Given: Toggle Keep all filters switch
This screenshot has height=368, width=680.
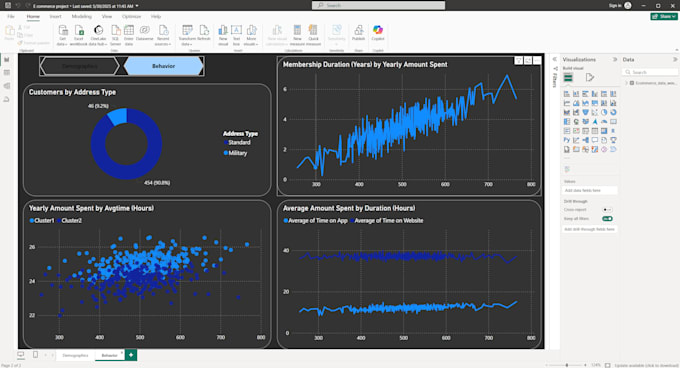Looking at the screenshot, I should point(607,219).
